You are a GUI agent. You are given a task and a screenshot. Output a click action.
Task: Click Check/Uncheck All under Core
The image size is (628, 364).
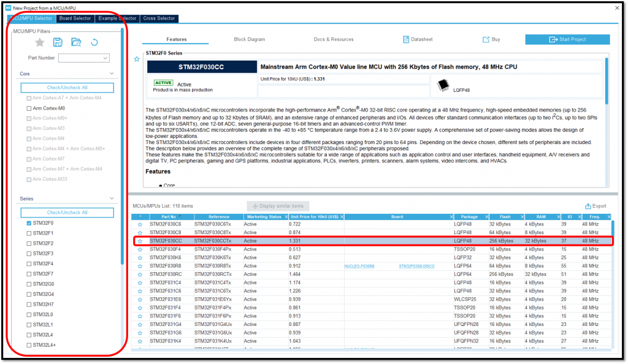coord(67,88)
